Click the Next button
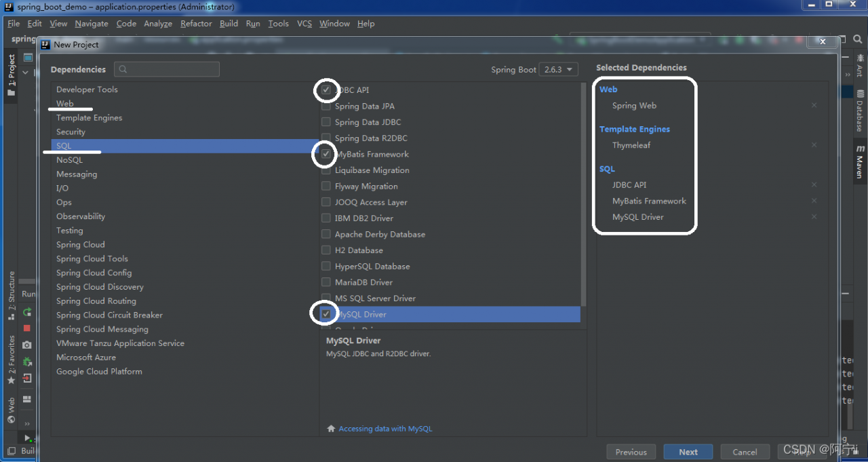 (x=688, y=452)
